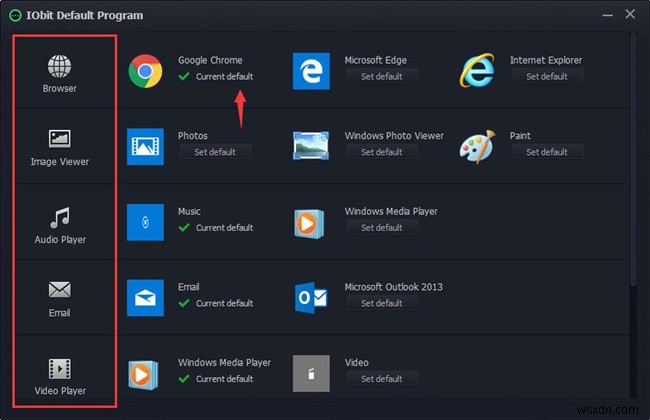Click the Paint palette icon
The image size is (650, 420).
(x=478, y=146)
